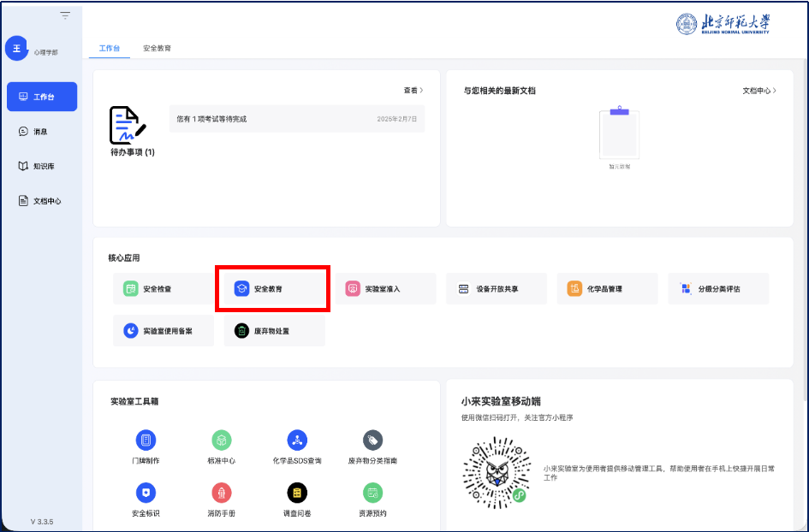
Task: Expand 文档中心 link with chevron arrow
Action: click(759, 90)
